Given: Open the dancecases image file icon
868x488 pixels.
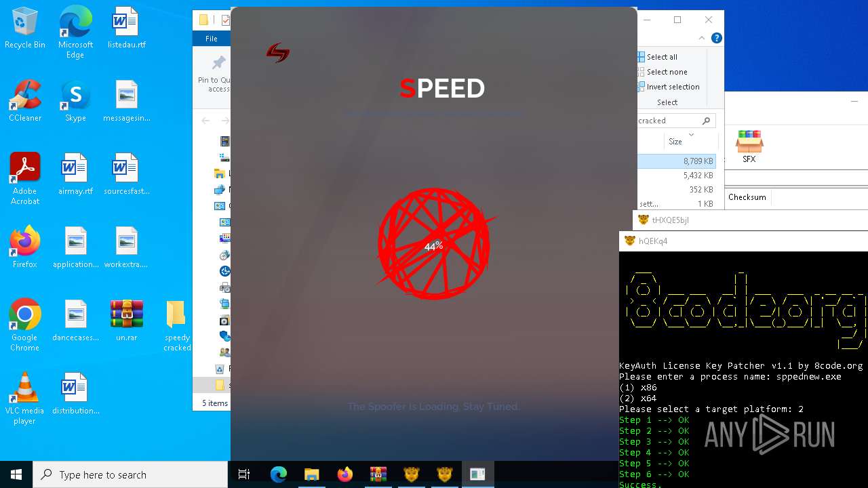Looking at the screenshot, I should coord(75,321).
